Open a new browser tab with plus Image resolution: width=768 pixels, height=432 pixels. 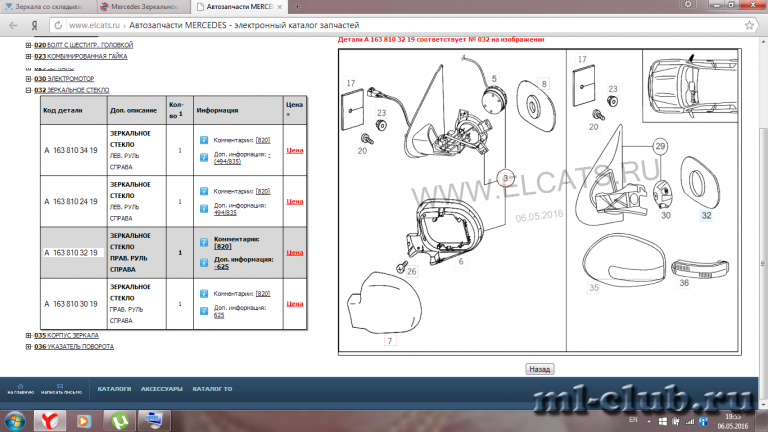(x=297, y=7)
